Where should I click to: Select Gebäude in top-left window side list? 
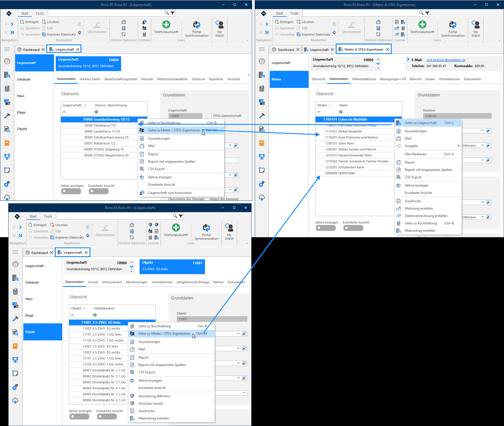point(34,79)
